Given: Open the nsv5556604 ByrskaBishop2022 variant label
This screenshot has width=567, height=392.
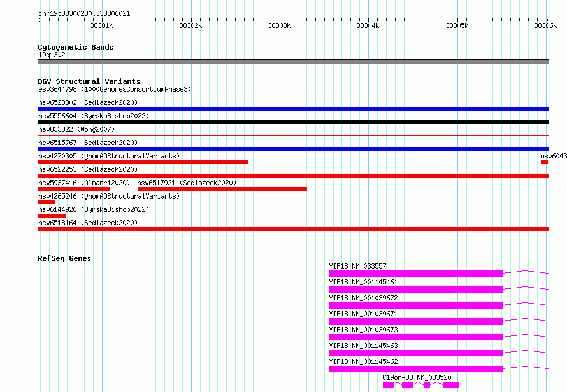Looking at the screenshot, I should tap(94, 116).
